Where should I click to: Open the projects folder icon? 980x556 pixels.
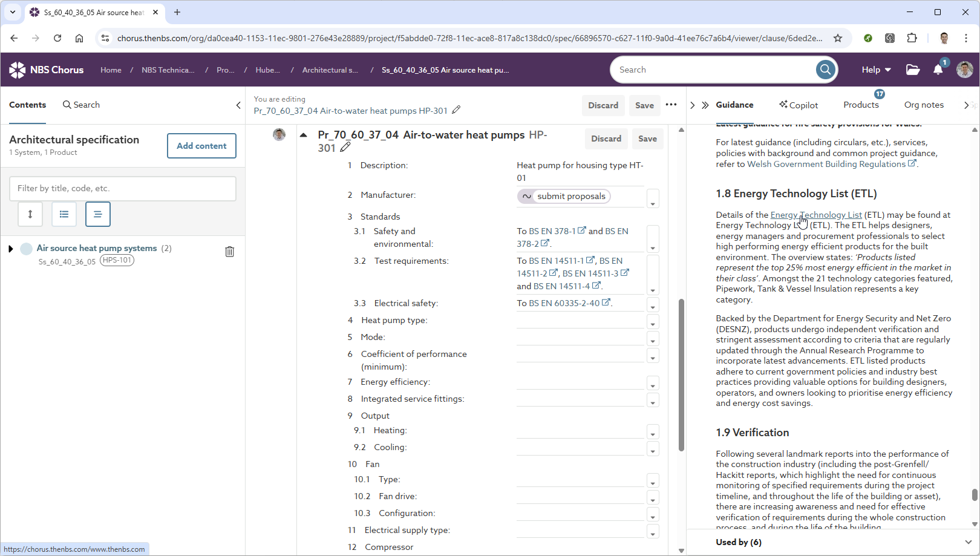(913, 70)
